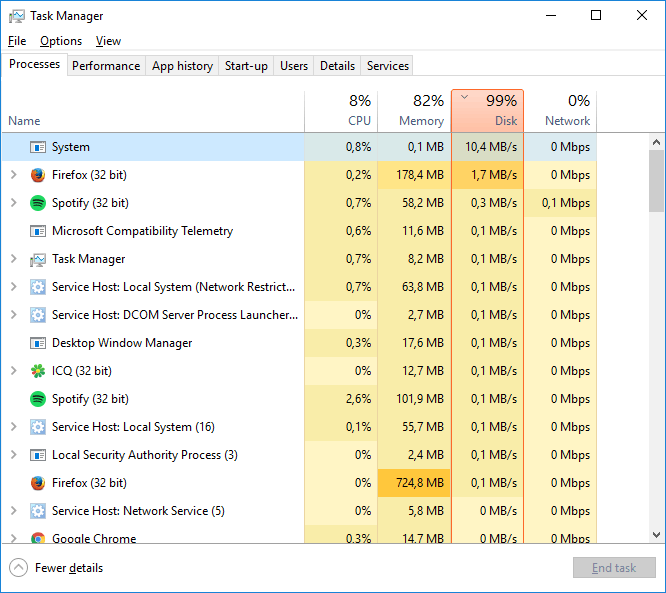666x593 pixels.
Task: Expand Service Host: Local System (16)
Action: point(13,427)
